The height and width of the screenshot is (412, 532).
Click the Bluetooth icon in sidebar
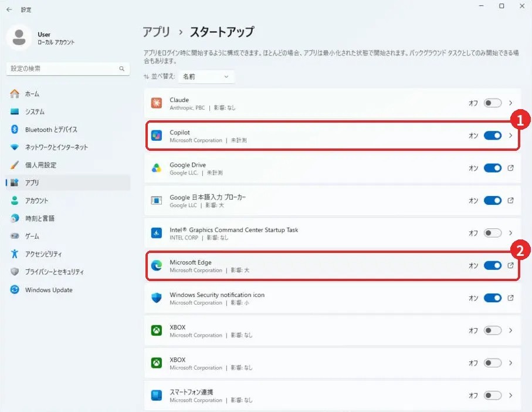(15, 129)
